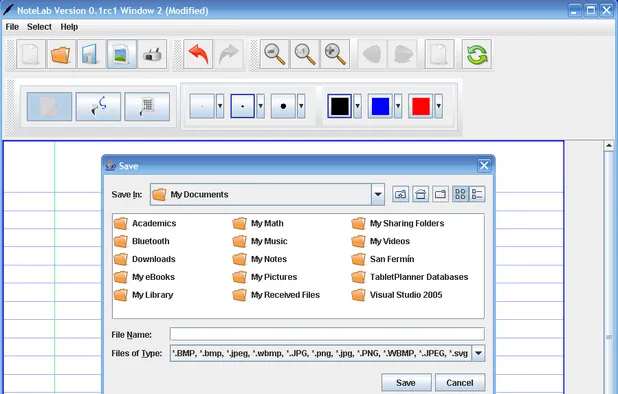Open the medium pen size dropdown arrow
This screenshot has height=394, width=618.
coord(261,106)
